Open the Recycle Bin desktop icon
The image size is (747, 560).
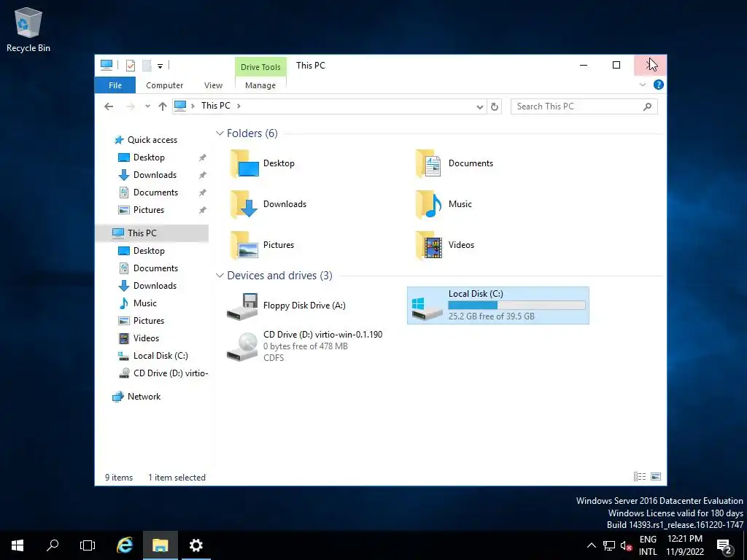(28, 29)
